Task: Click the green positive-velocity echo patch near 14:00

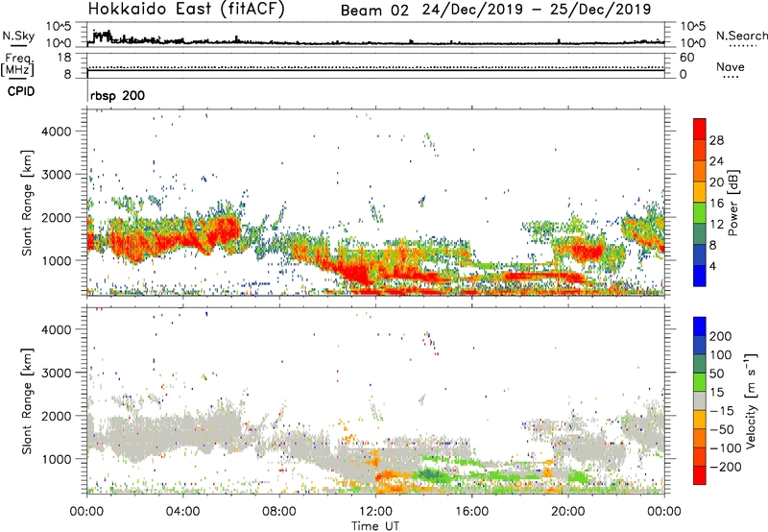Action: [429, 474]
